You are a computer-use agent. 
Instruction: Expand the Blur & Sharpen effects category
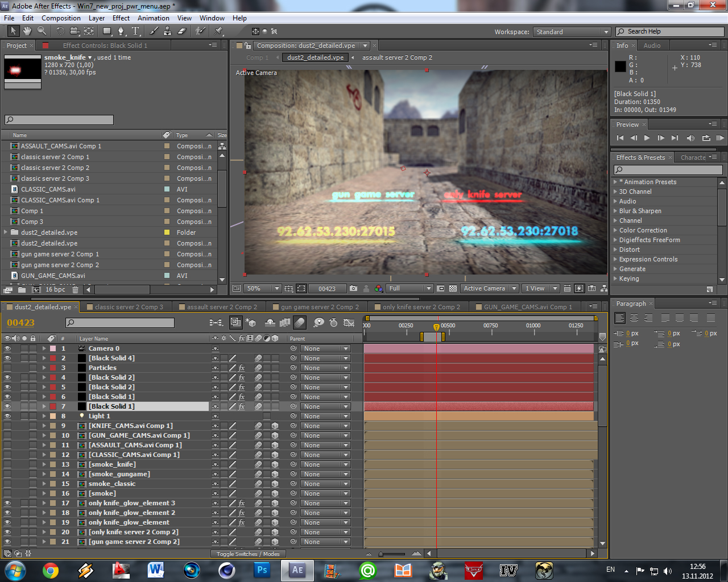(x=615, y=211)
